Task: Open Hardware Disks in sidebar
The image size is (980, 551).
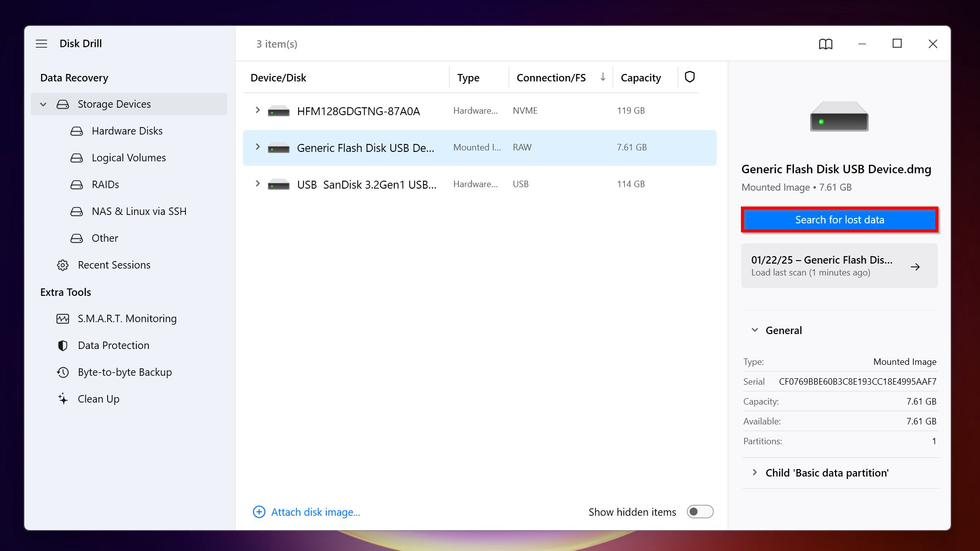Action: coord(127,131)
